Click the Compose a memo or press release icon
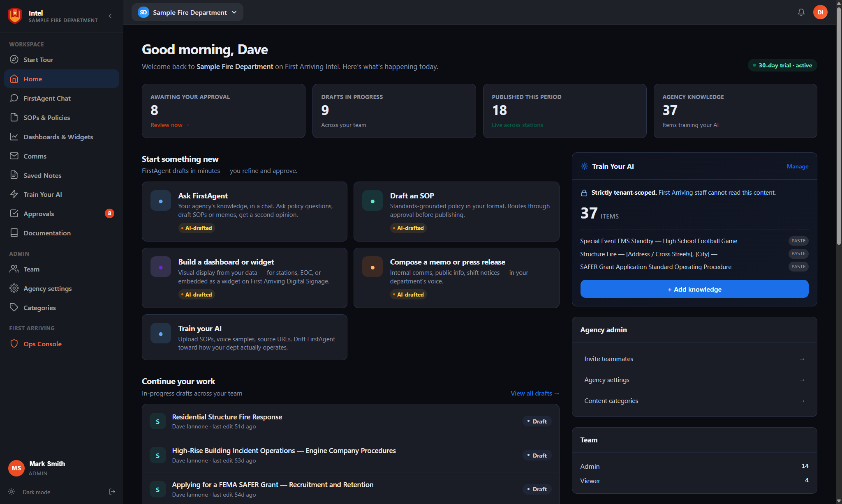The height and width of the screenshot is (504, 842). pos(372,267)
